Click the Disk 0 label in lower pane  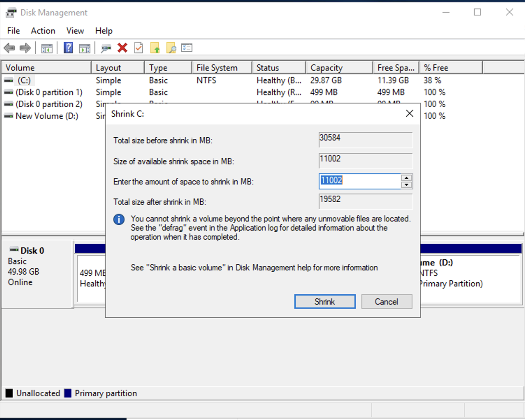(32, 251)
